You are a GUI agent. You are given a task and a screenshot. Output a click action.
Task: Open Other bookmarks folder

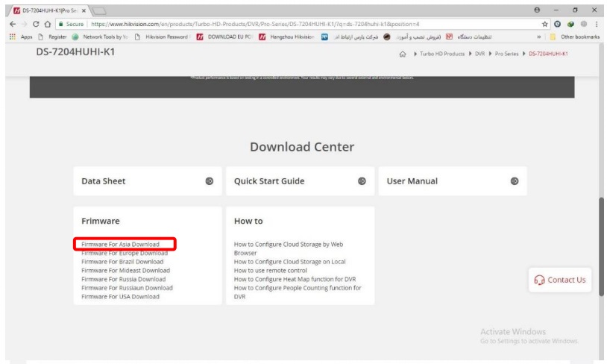[x=574, y=37]
